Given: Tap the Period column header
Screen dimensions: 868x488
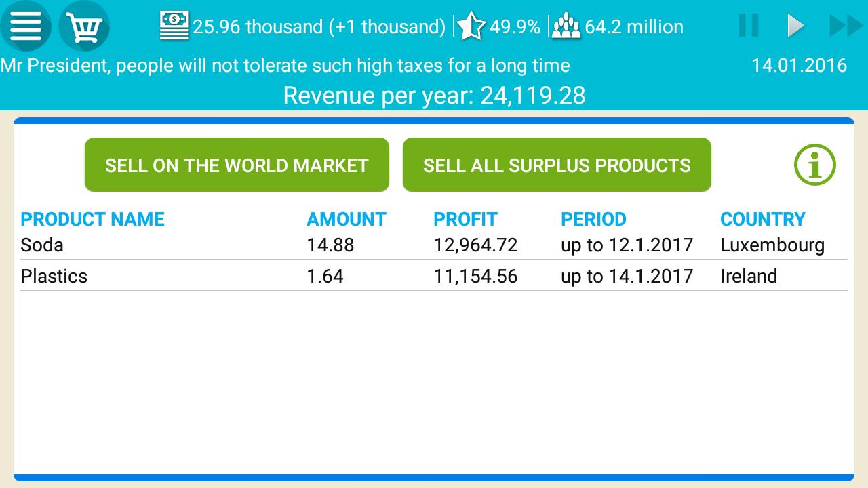Looking at the screenshot, I should 593,219.
